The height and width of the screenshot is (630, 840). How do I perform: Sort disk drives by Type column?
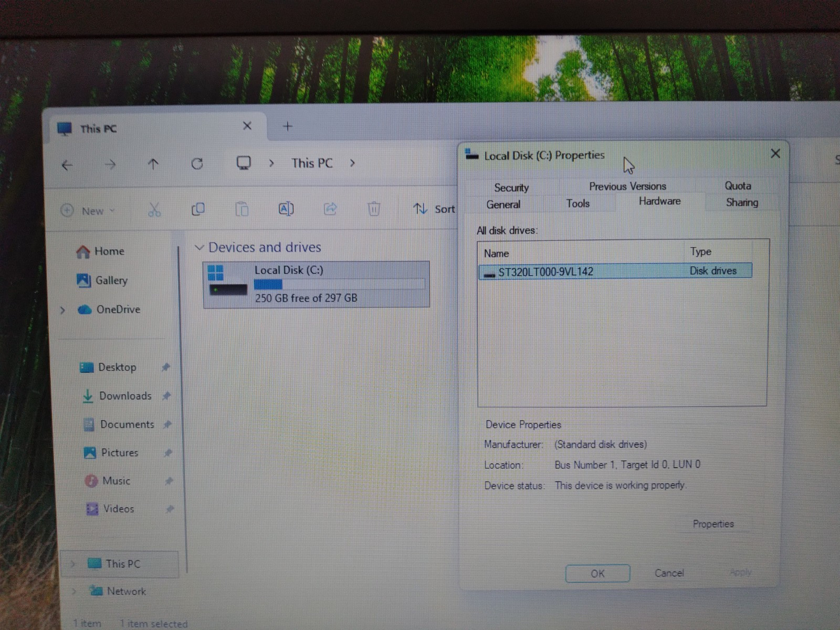tap(719, 251)
